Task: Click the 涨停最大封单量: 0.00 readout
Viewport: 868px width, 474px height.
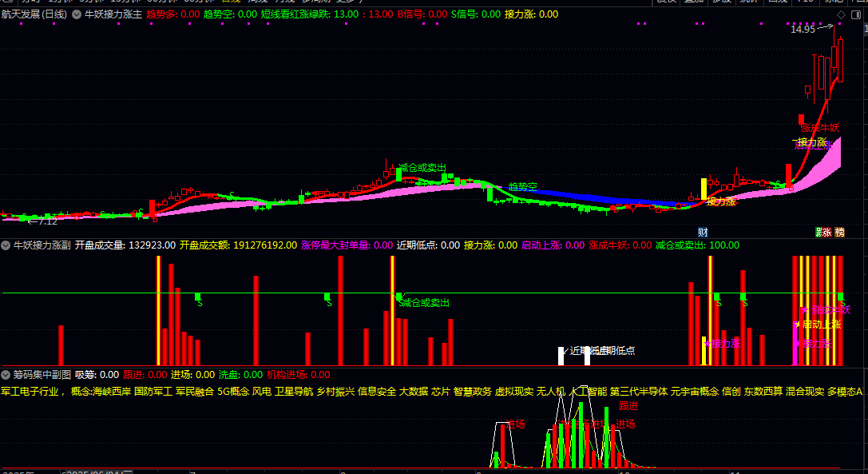Action: pyautogui.click(x=347, y=245)
